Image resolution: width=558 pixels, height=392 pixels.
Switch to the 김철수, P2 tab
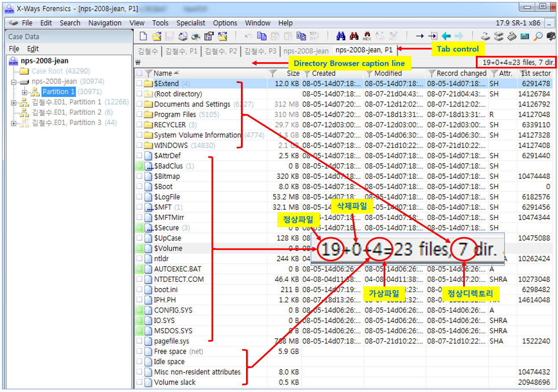pyautogui.click(x=221, y=51)
